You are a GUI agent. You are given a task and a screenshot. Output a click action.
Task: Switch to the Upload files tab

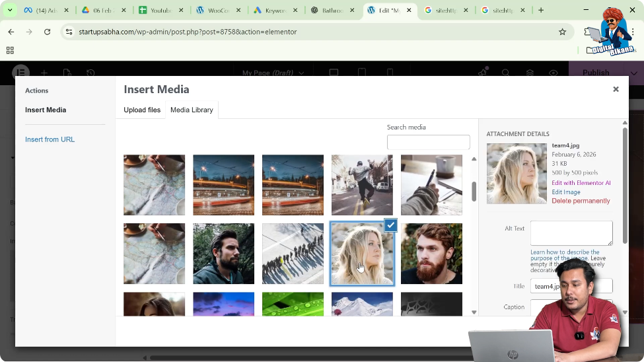coord(142,110)
